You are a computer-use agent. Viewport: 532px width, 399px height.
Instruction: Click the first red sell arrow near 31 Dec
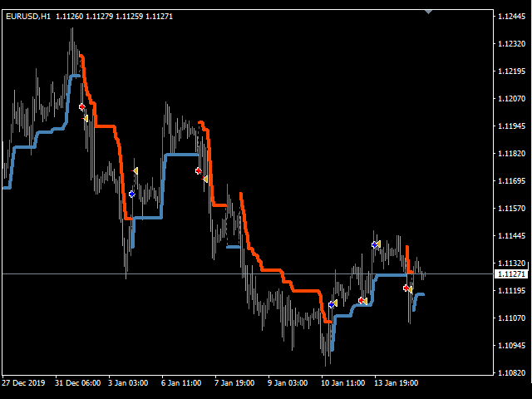coord(81,107)
